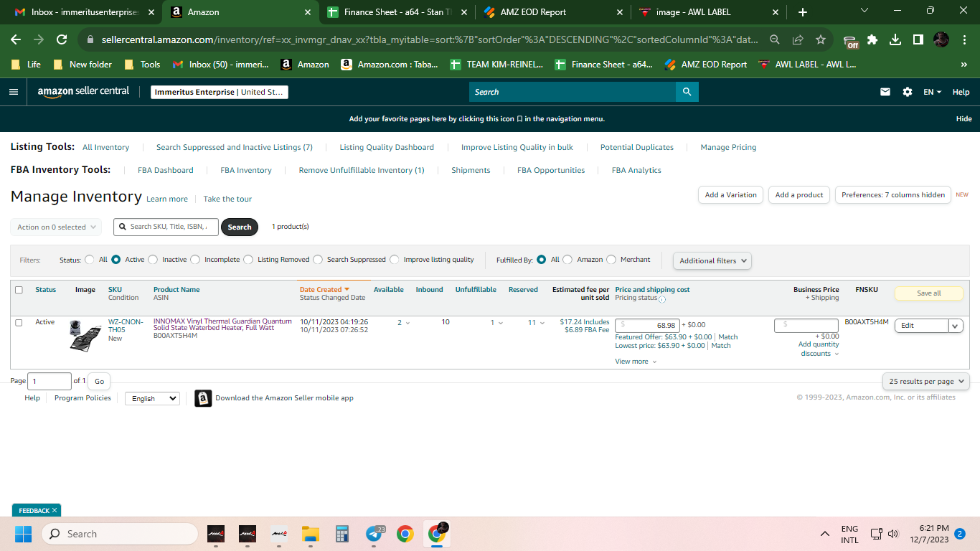Viewport: 980px width, 551px height.
Task: Click the Add a Variation button
Action: (x=730, y=194)
